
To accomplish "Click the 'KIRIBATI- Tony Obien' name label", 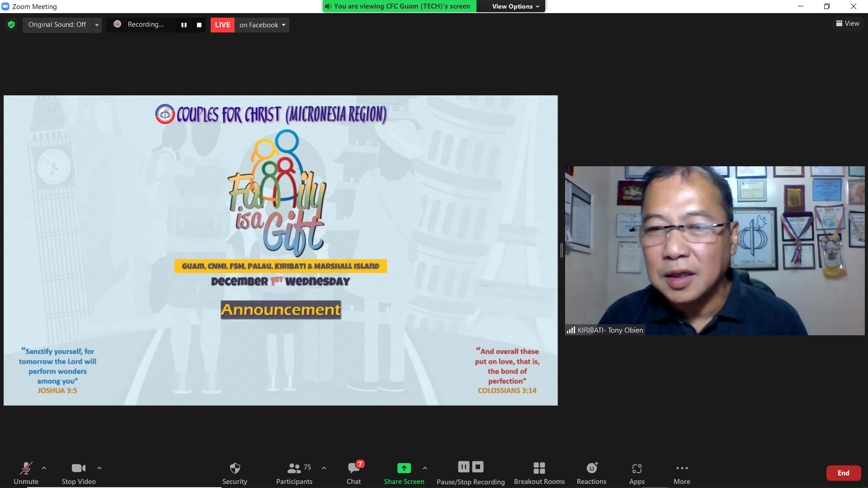I will tap(610, 330).
